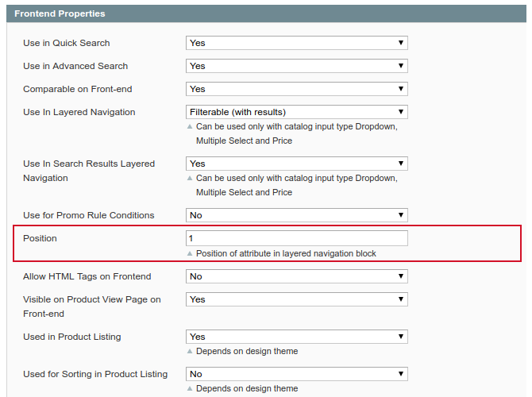Open the Allow HTML Tags on Frontend dropdown

coord(296,276)
